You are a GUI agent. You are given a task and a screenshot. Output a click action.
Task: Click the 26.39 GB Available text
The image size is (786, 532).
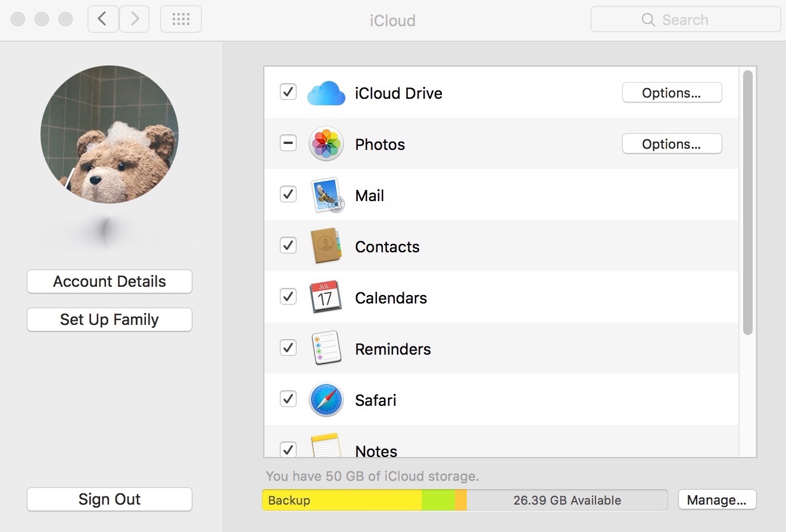(x=567, y=500)
